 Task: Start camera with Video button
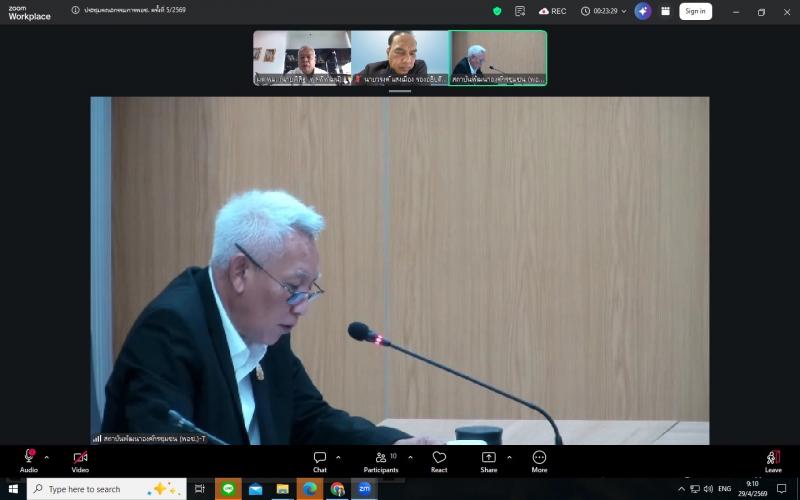80,461
